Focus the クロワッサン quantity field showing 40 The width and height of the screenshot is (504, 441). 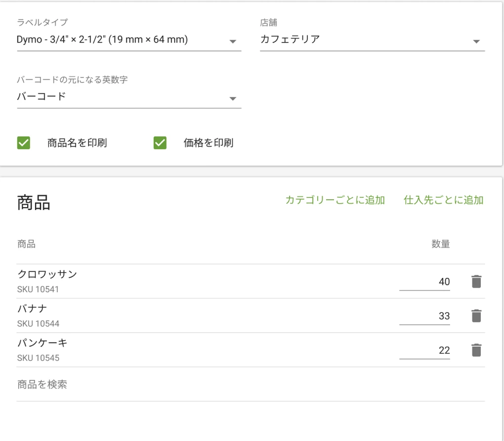(425, 282)
